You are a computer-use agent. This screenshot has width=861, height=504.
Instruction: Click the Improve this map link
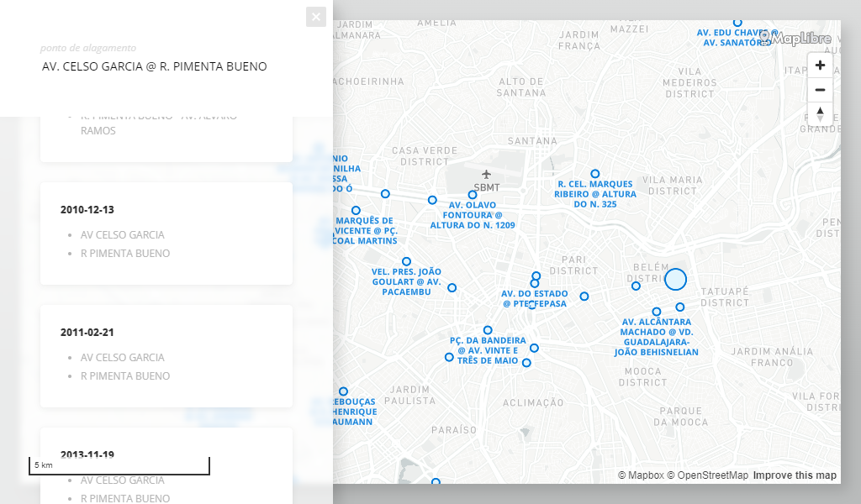point(795,475)
